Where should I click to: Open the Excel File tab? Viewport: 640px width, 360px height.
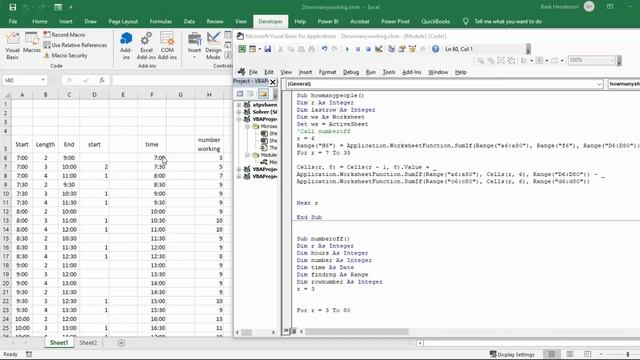tap(13, 21)
